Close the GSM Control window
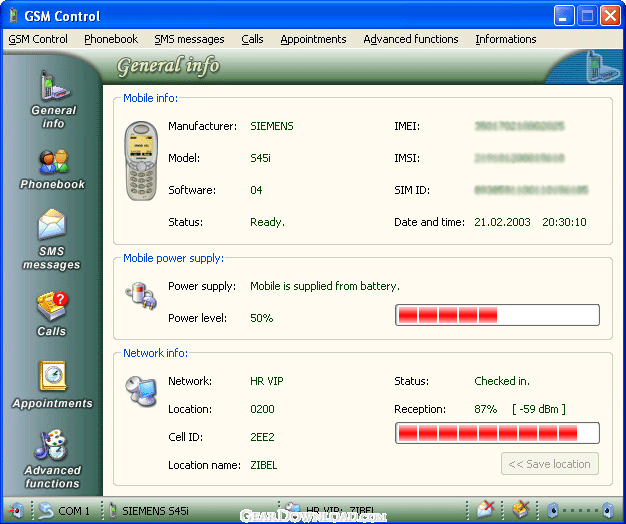626x524 pixels. click(610, 16)
